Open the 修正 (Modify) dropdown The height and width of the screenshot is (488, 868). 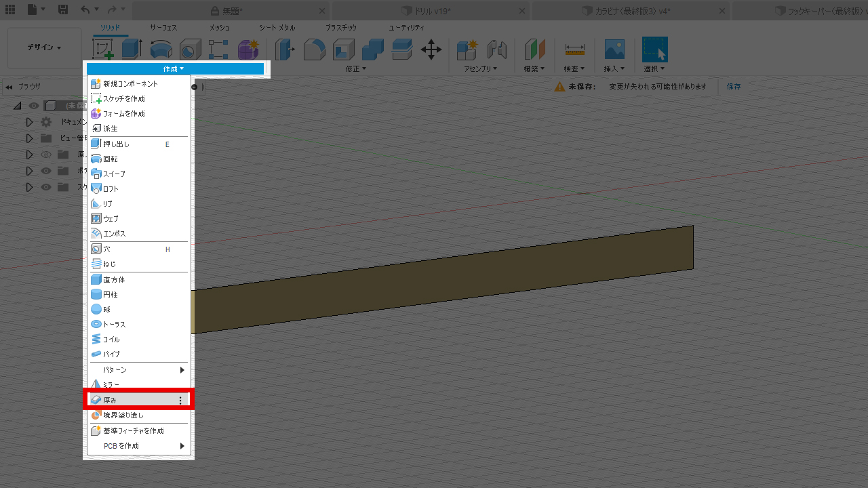point(355,69)
